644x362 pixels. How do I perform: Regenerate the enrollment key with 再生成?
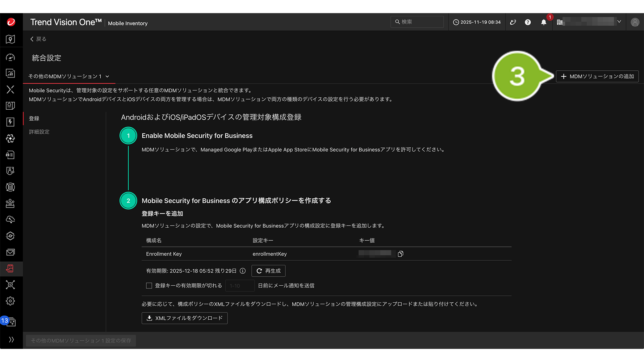(x=268, y=271)
